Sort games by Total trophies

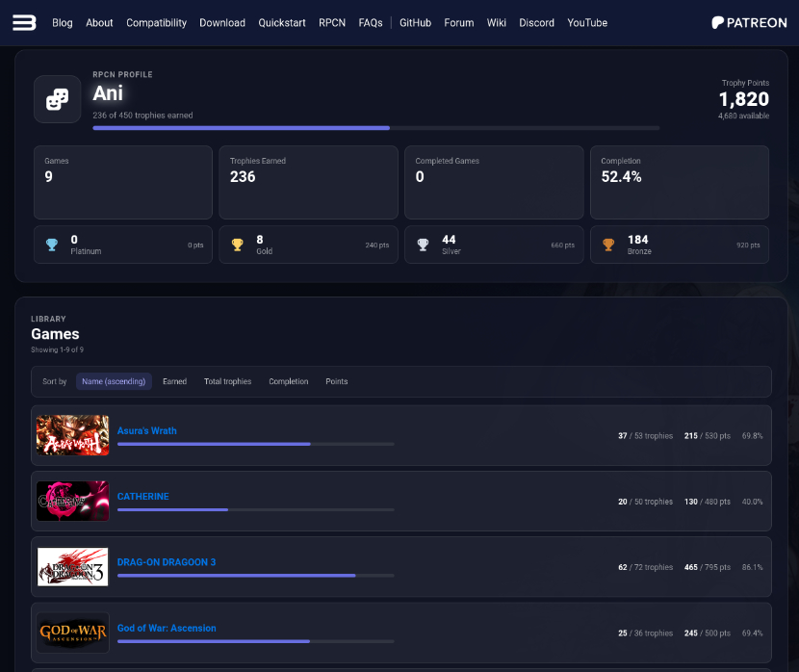click(228, 381)
